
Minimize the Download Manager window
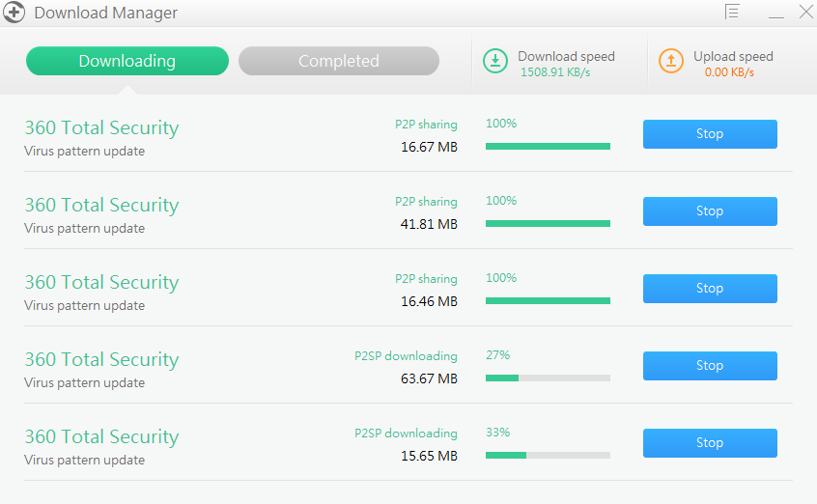point(776,14)
